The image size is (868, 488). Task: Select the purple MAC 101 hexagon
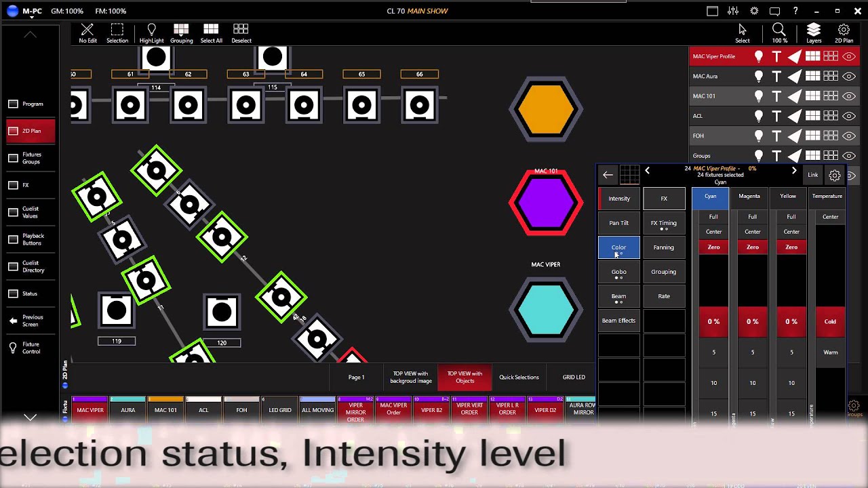point(546,203)
